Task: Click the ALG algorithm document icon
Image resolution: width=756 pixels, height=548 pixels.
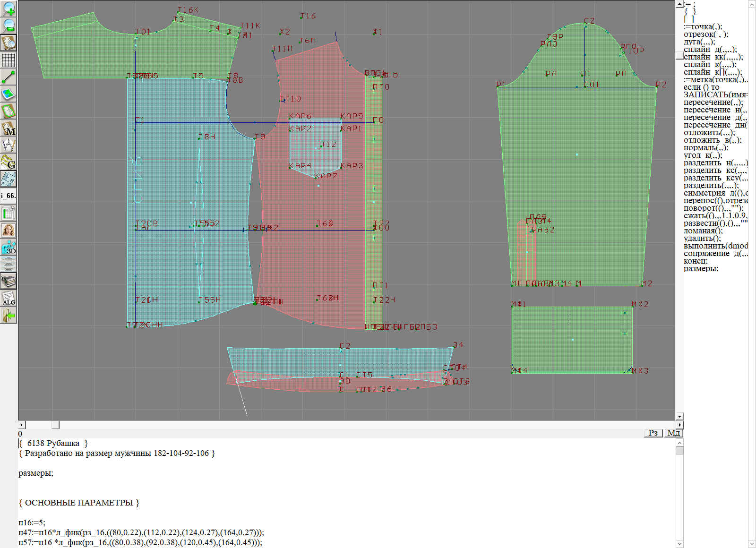Action: pos(9,298)
